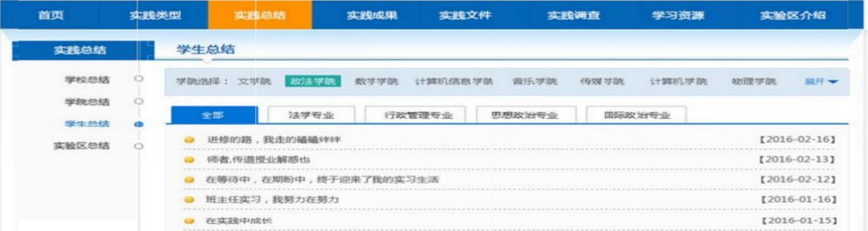The image size is (868, 231).
Task: Click the 学生总结 section heading
Action: [x=206, y=49]
